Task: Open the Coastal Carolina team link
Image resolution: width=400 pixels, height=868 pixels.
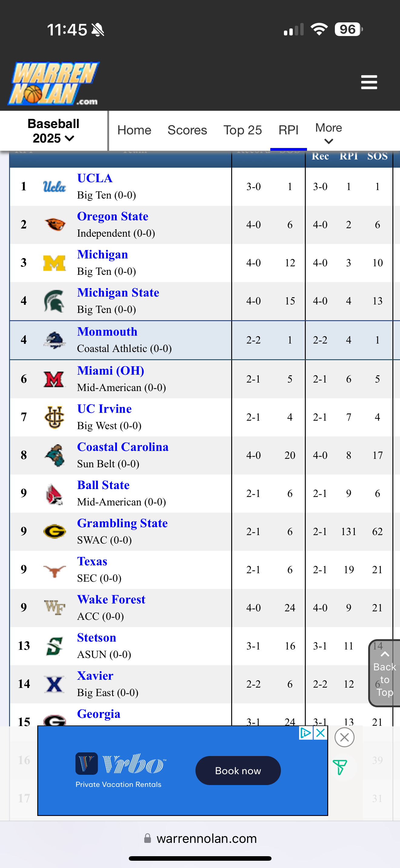Action: tap(123, 447)
